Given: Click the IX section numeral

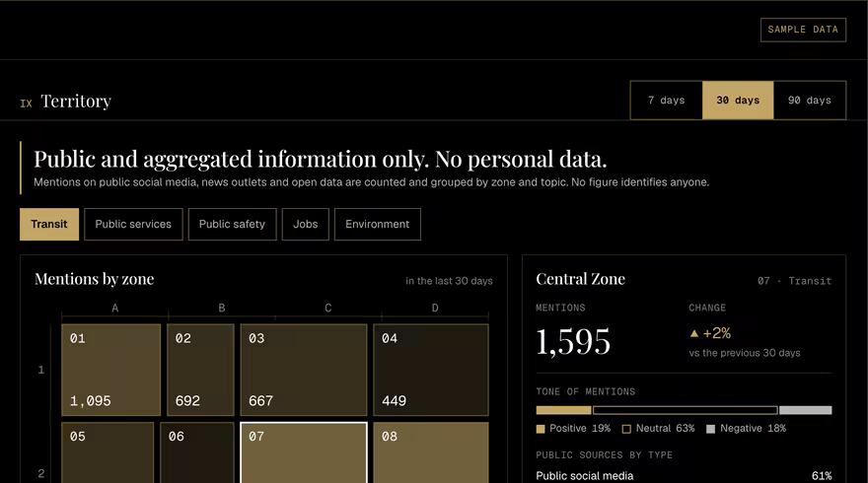Looking at the screenshot, I should point(26,103).
